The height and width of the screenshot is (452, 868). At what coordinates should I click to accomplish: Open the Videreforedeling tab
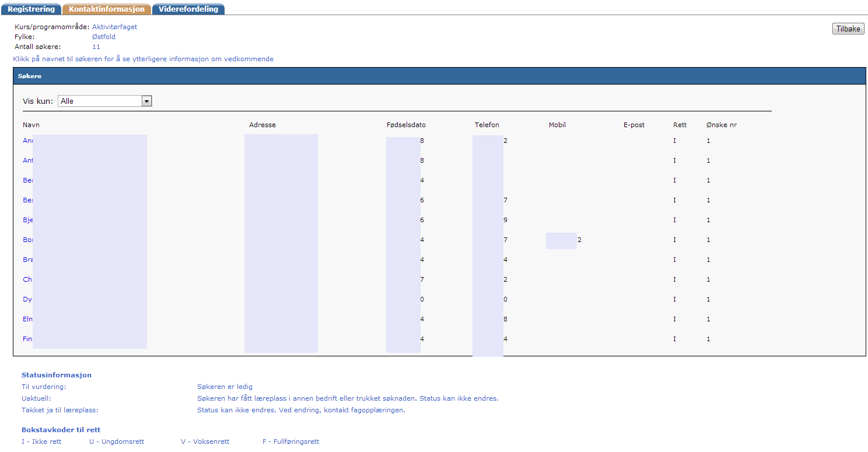[188, 9]
